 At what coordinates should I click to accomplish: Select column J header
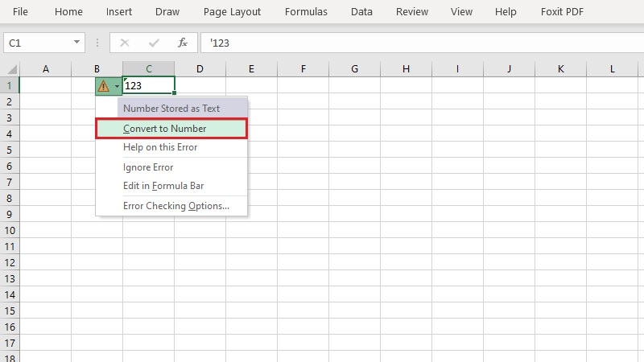tap(510, 69)
